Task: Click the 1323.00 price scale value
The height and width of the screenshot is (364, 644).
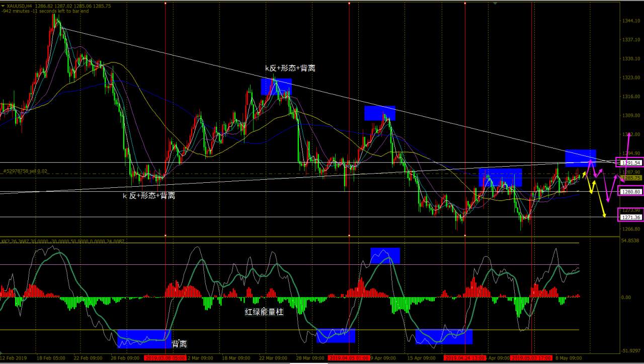Action: click(631, 78)
